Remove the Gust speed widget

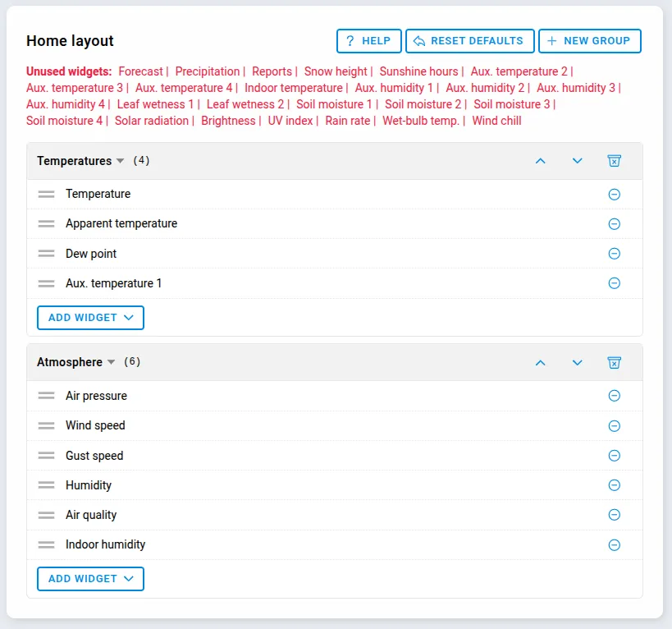point(614,456)
